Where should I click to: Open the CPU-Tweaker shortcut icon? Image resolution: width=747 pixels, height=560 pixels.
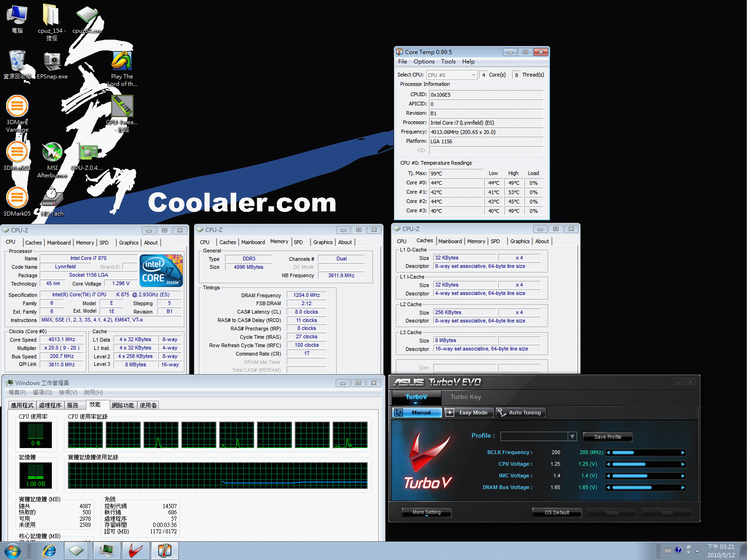[122, 113]
